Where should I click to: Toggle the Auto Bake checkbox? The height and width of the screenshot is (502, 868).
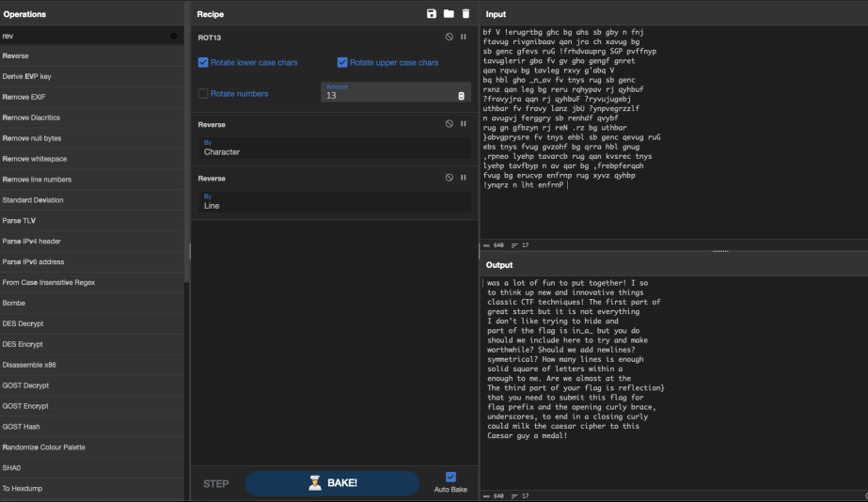[x=450, y=477]
